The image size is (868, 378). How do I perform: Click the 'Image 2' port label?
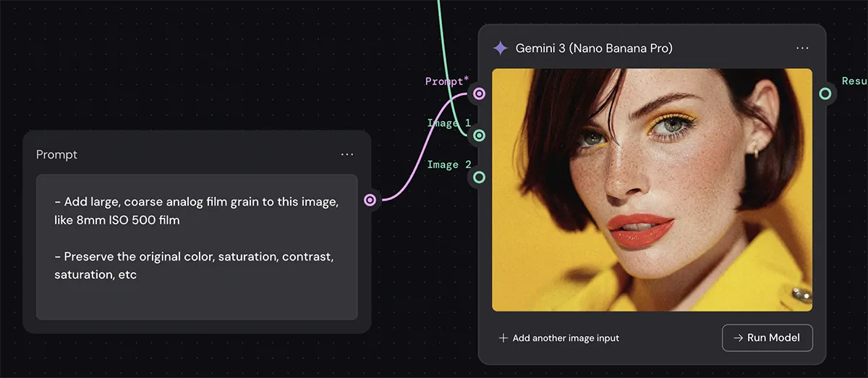[x=448, y=165]
